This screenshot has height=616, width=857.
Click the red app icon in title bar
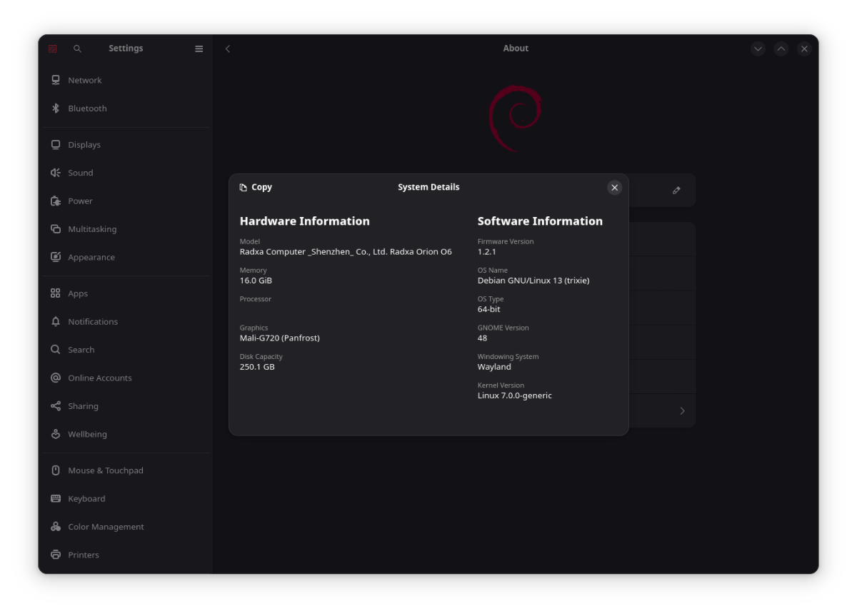53,49
